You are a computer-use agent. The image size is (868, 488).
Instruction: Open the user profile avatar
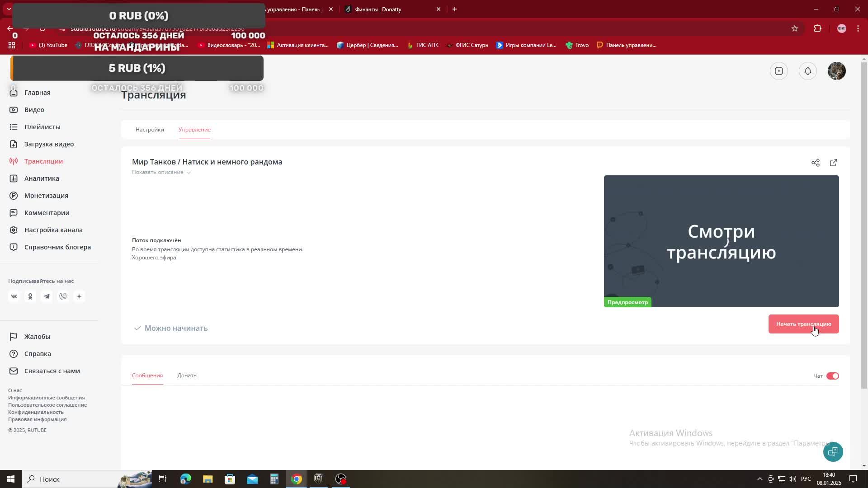[x=836, y=71]
